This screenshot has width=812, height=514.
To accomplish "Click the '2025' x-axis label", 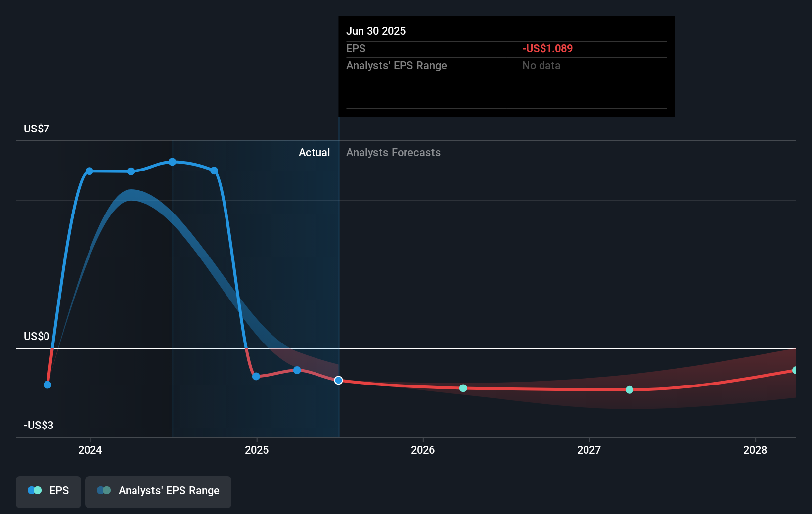I will [x=257, y=450].
